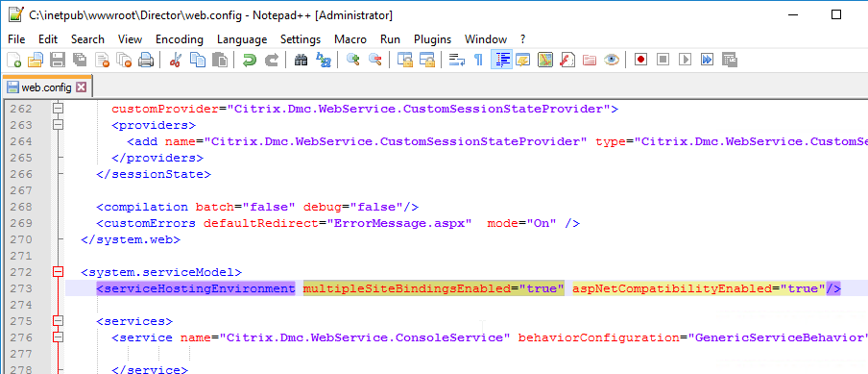
Task: Collapse the providers fold on line 263
Action: click(59, 125)
